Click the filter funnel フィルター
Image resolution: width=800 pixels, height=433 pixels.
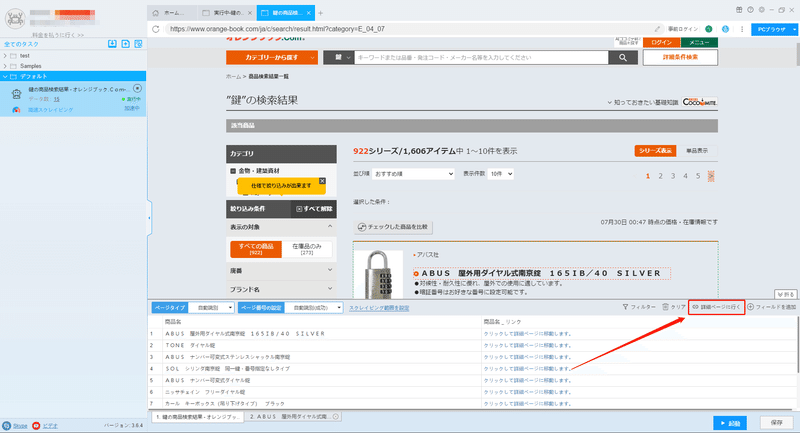pos(639,307)
